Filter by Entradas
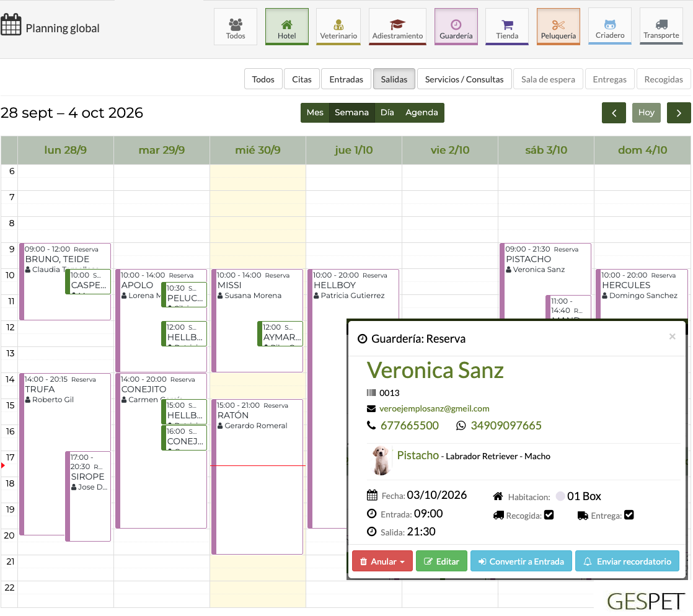The width and height of the screenshot is (693, 616). coord(346,79)
